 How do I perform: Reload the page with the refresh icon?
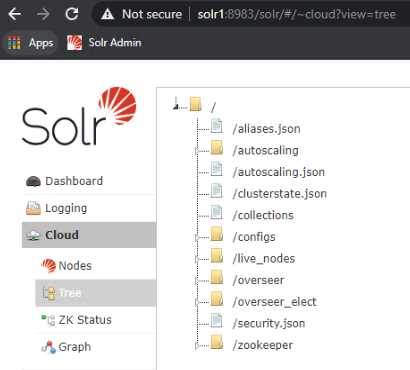[72, 14]
